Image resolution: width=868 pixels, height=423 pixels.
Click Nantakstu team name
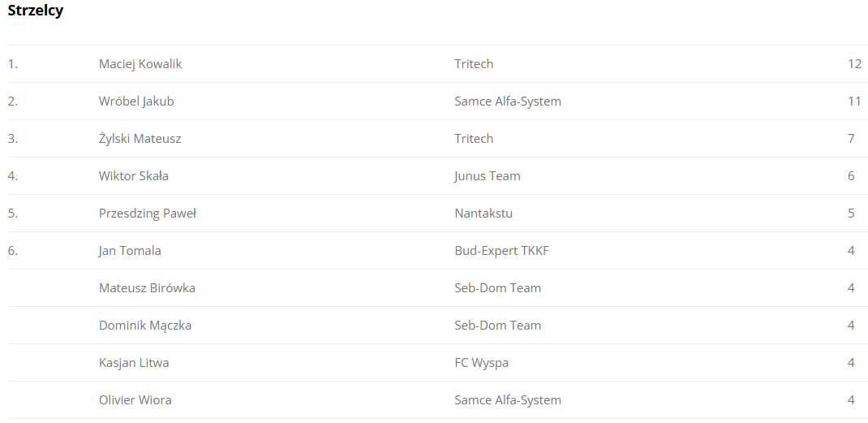[x=483, y=214]
